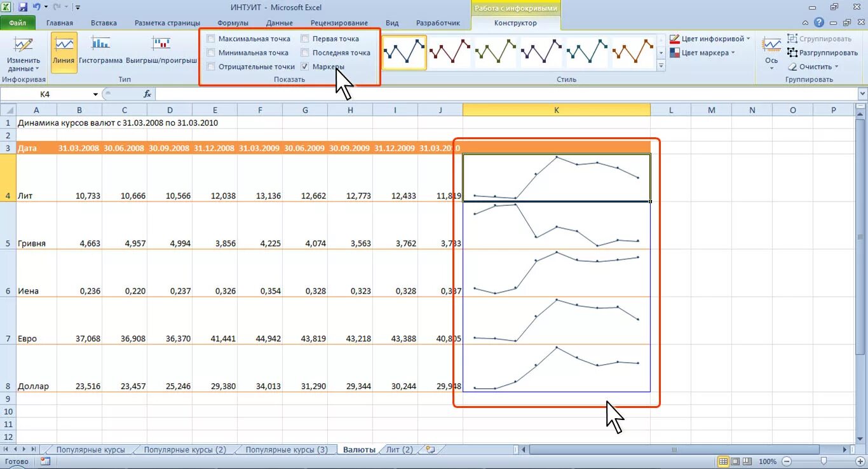Viewport: 868px width, 469px height.
Task: Select the purple sparkline style thumbnail
Action: click(x=541, y=53)
